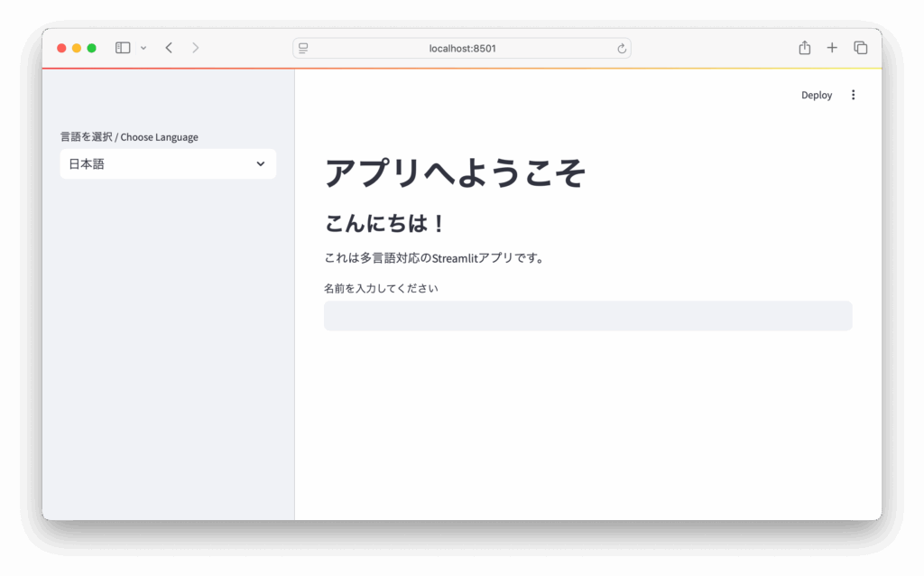Open the tab group chevron beside sidebar icon
924x576 pixels.
tap(143, 48)
